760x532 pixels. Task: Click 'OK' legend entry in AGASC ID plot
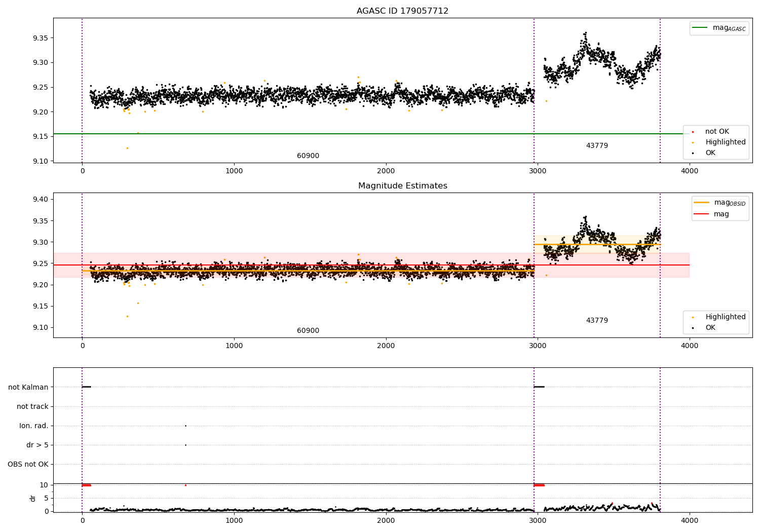click(x=710, y=153)
